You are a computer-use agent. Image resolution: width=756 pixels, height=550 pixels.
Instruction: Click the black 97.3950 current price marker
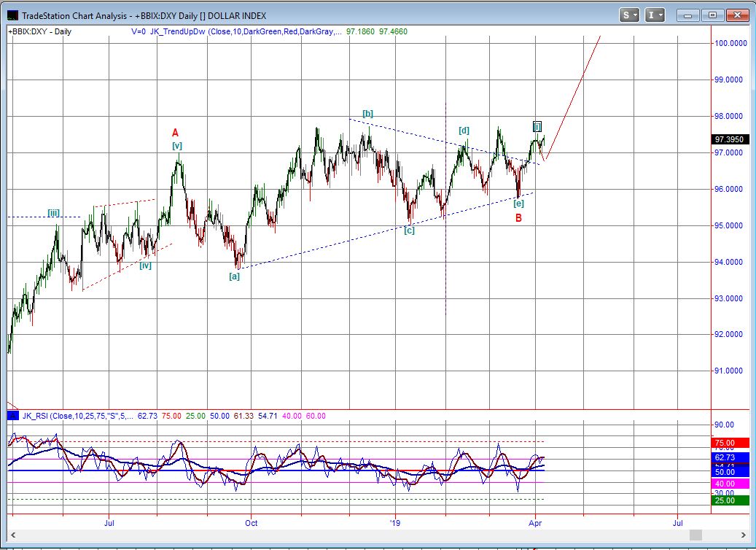pos(730,139)
